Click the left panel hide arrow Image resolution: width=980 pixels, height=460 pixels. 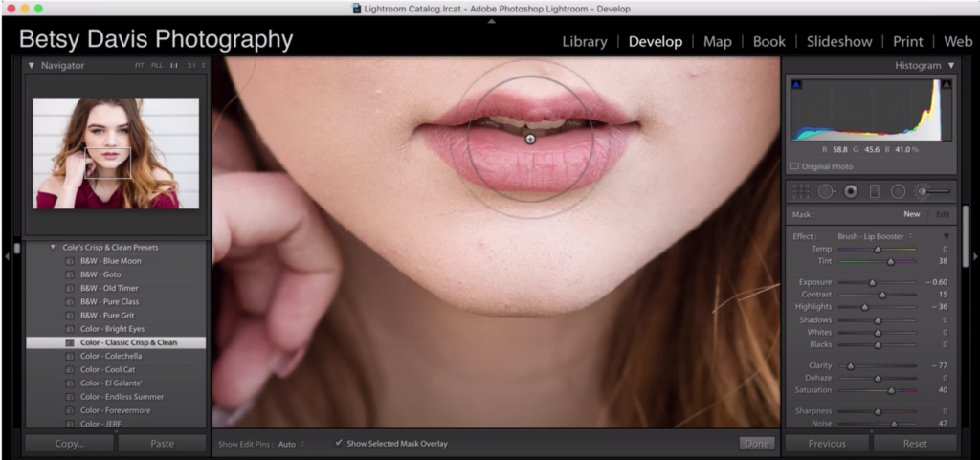pyautogui.click(x=7, y=256)
